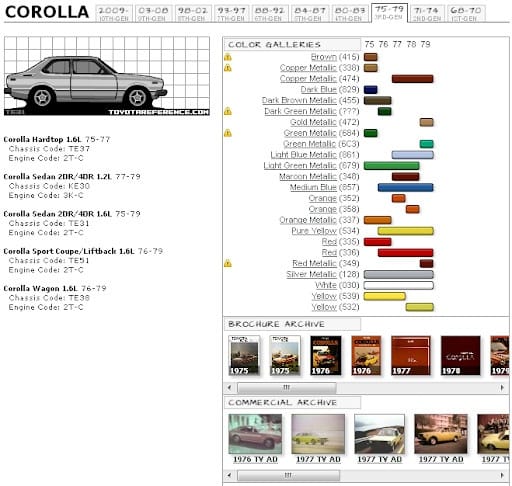Open 1977 brochure thumbnail
This screenshot has width=512, height=486.
tap(411, 355)
